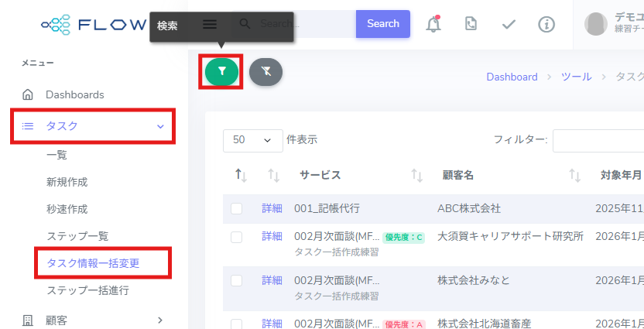Check the box for 001_記帳代行 row

236,208
